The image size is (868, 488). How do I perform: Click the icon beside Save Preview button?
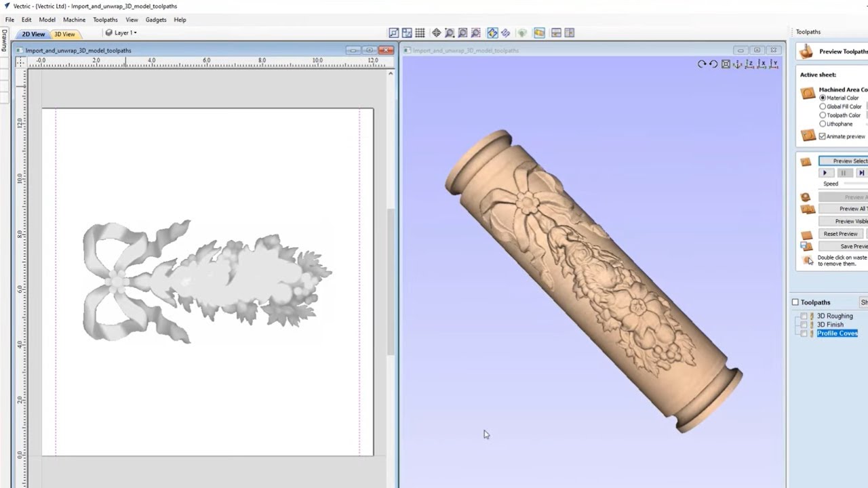806,247
